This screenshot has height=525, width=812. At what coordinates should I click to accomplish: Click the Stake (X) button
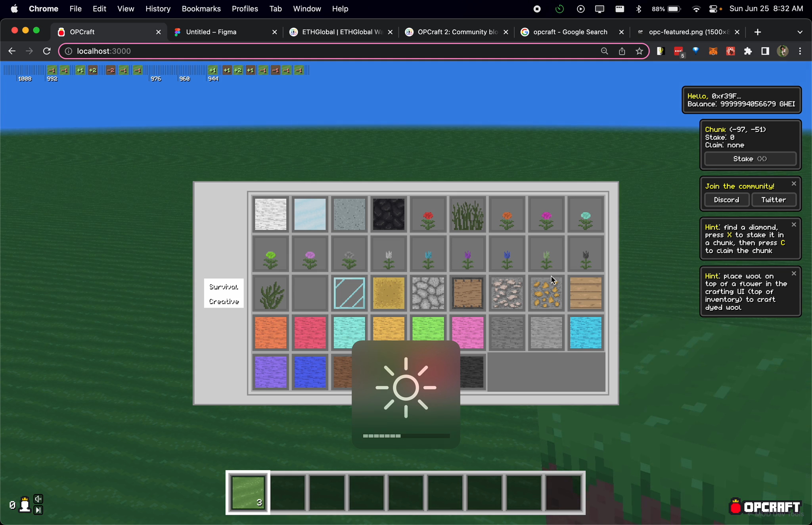[x=750, y=159]
